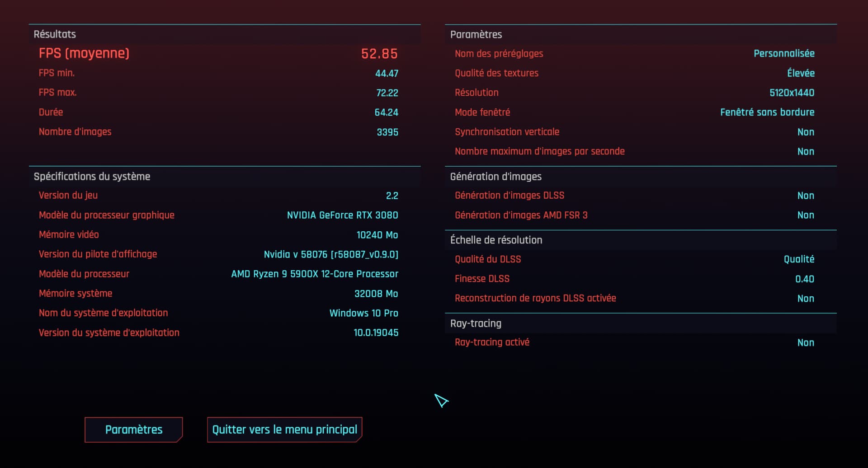Select the FPS min. row label

pos(57,73)
